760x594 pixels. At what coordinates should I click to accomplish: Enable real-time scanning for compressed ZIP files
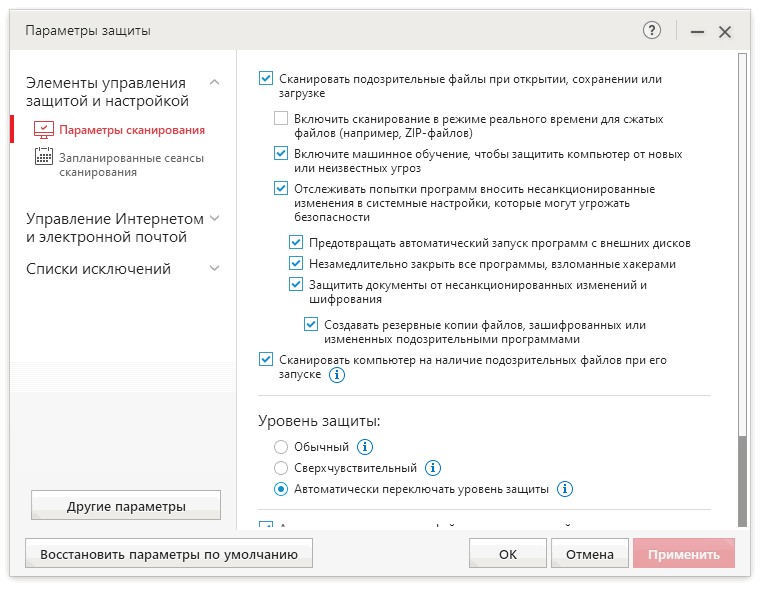281,118
